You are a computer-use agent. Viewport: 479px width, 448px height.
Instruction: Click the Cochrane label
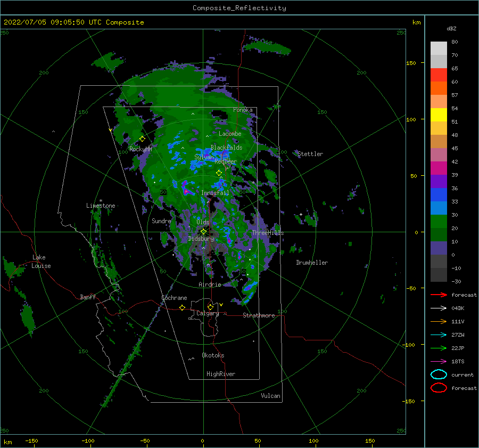pyautogui.click(x=174, y=298)
